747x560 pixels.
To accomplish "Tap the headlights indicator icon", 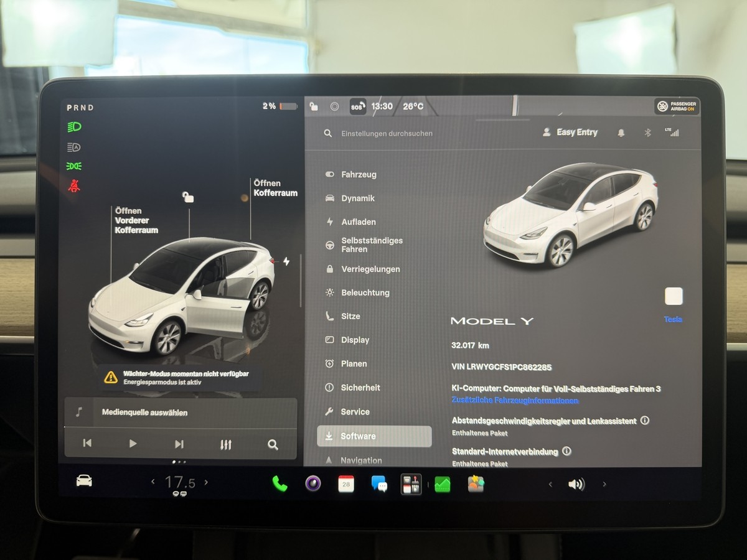I will (74, 127).
